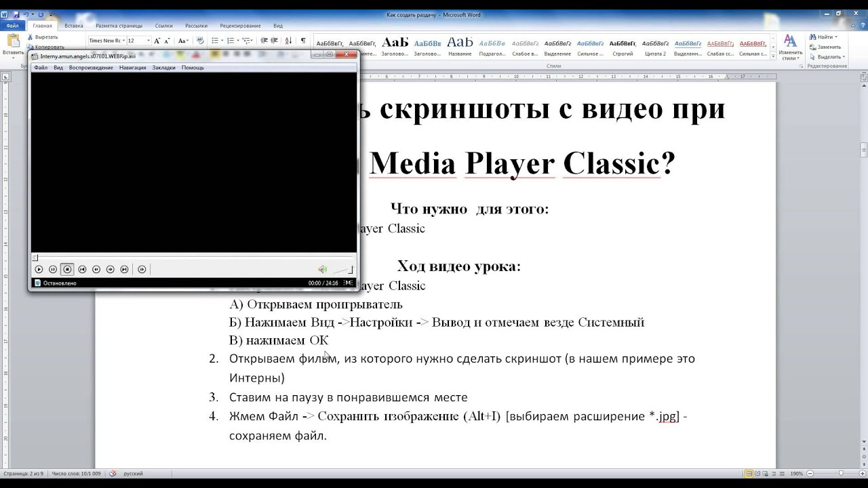Click the player's bottom-right status bar icon
Viewport: 868px width, 488px height.
pos(349,283)
